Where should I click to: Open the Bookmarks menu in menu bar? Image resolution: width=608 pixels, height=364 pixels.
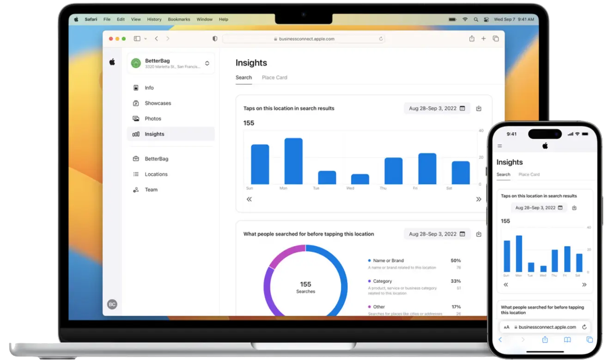click(179, 19)
